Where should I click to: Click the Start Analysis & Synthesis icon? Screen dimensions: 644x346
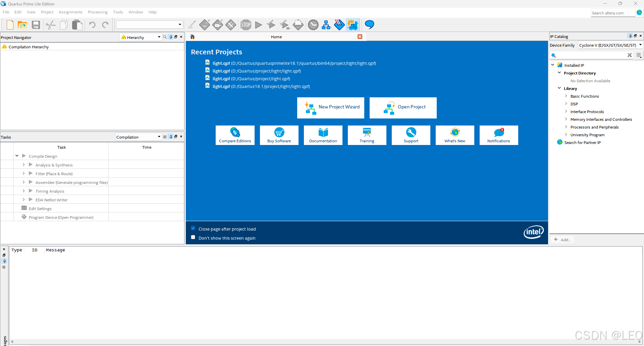[271, 24]
